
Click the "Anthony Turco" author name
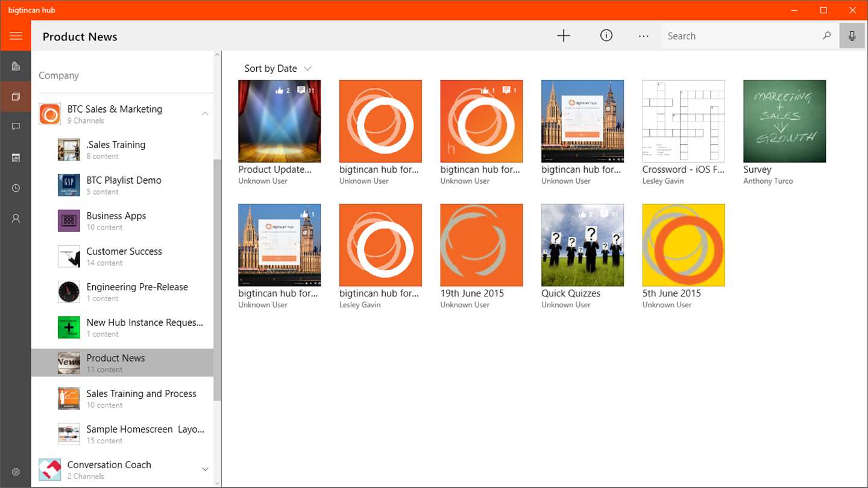point(768,181)
